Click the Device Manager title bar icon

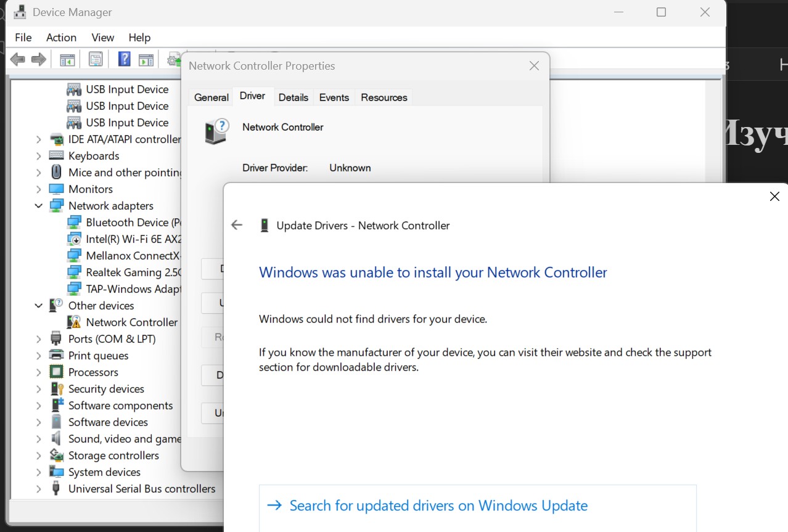point(19,12)
